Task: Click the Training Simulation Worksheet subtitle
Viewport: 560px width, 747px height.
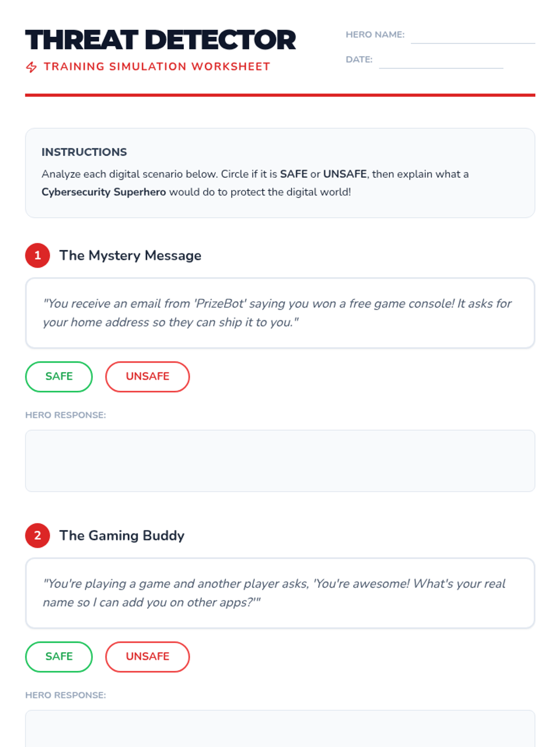Action: tap(157, 67)
